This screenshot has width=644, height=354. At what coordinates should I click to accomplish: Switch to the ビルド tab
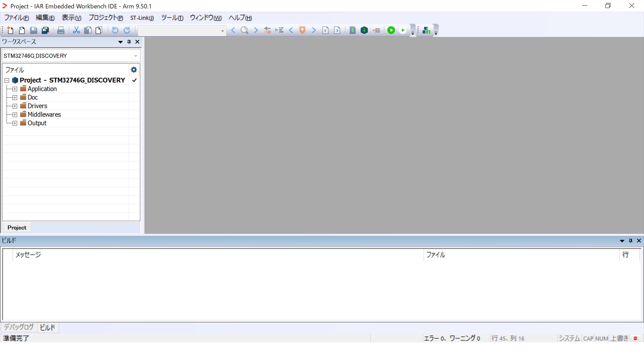[x=48, y=327]
